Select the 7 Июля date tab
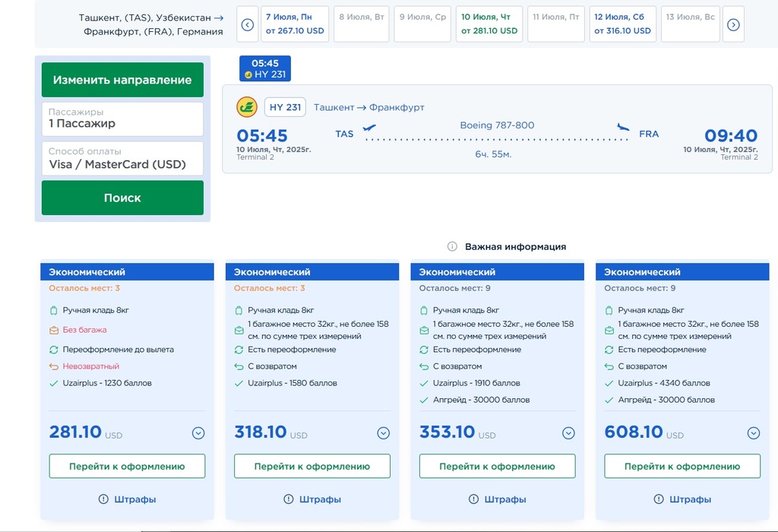 (x=295, y=24)
